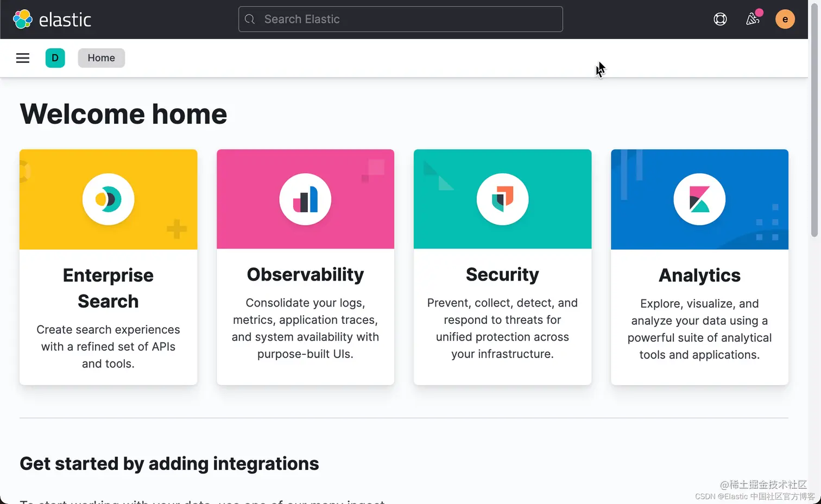This screenshot has width=821, height=504.
Task: Click the Security shield icon
Action: point(502,199)
